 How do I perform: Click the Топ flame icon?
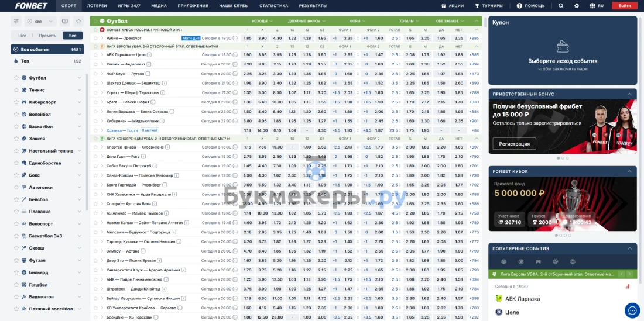16,61
